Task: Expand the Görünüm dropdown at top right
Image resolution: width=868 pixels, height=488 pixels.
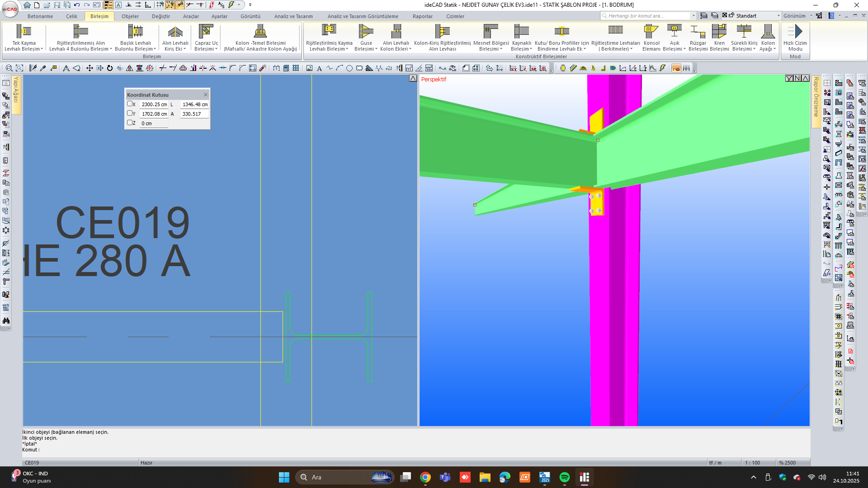Action: (x=797, y=16)
